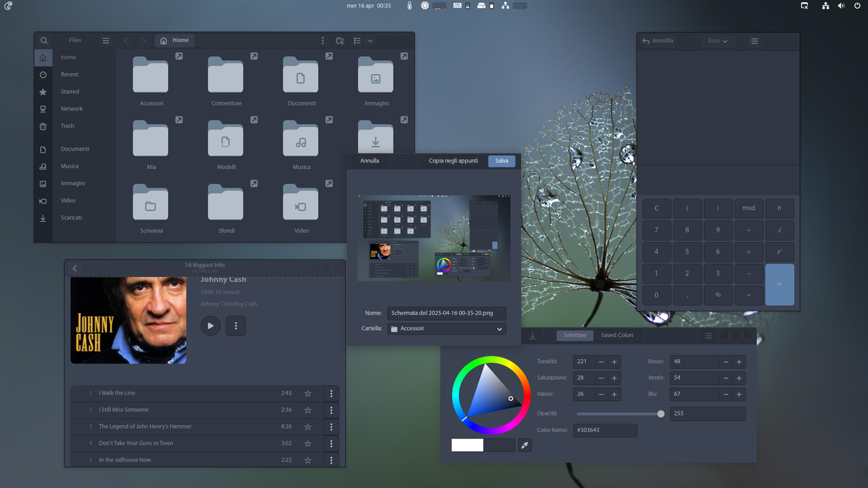Select the Selettore tab in the color picker
The height and width of the screenshot is (488, 868).
click(x=574, y=335)
